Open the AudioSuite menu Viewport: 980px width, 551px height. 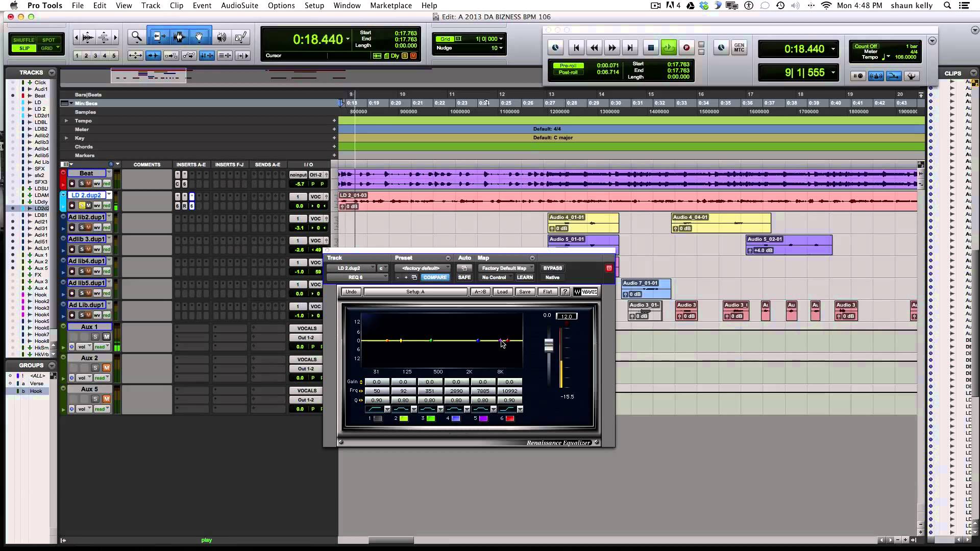tap(240, 6)
